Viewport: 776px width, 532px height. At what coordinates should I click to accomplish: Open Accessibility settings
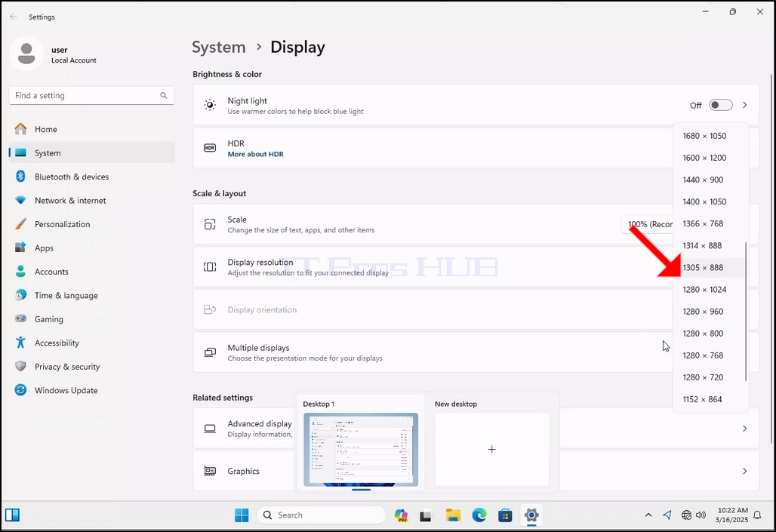pyautogui.click(x=91, y=343)
